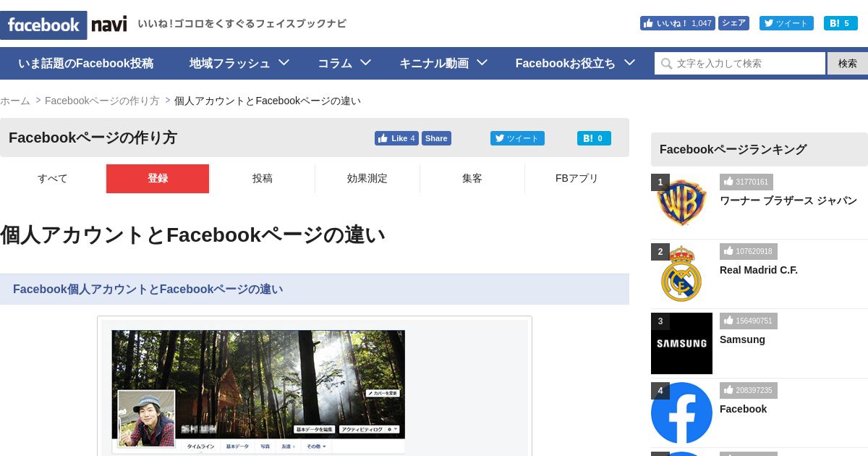
Task: Select the 効果測定 tab
Action: [x=367, y=179]
